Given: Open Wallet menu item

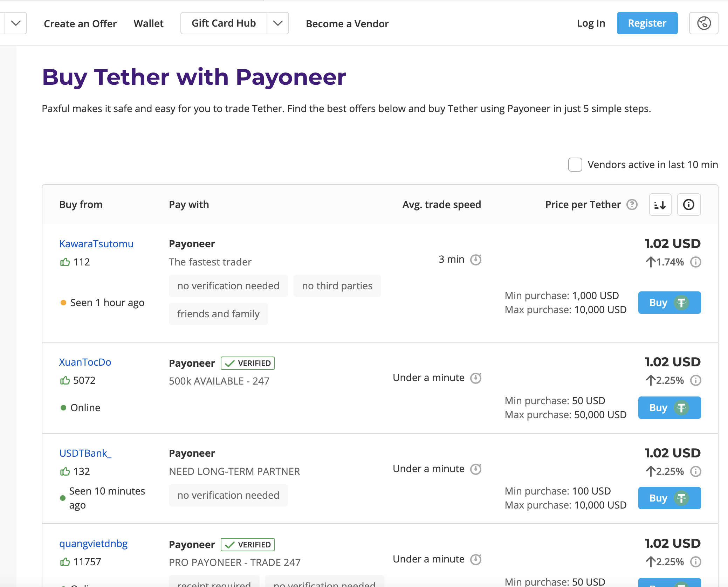Looking at the screenshot, I should pos(149,23).
